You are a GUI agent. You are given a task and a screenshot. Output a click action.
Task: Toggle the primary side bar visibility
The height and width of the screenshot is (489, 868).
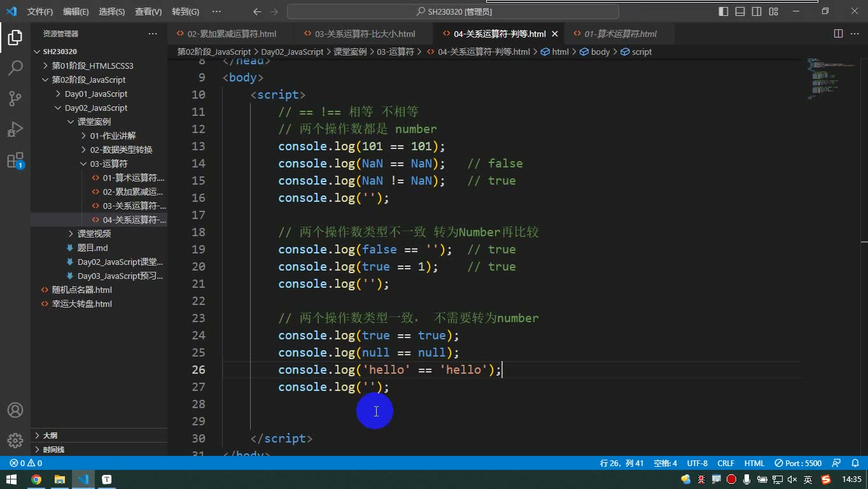[x=724, y=11]
